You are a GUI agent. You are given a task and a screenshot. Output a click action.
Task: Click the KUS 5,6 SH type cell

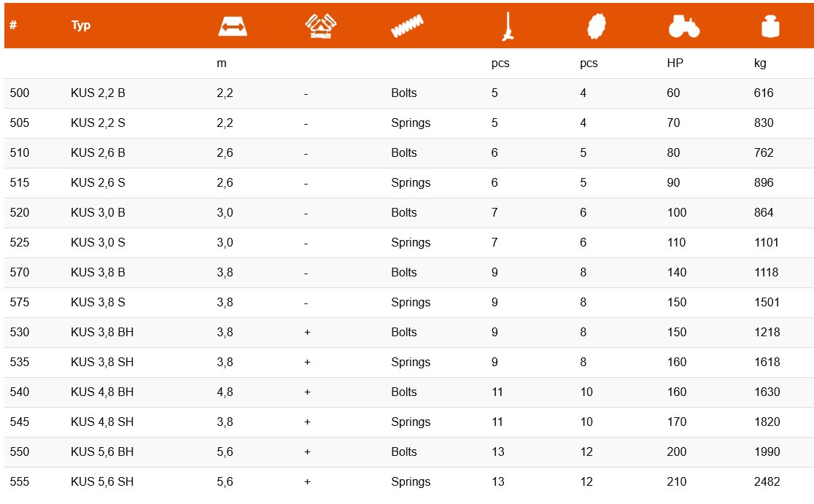[x=102, y=481]
